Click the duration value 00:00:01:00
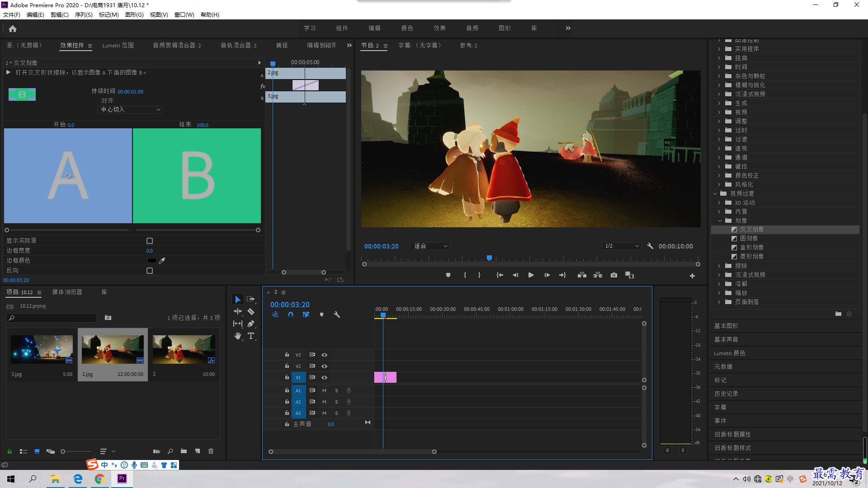The width and height of the screenshot is (868, 488). tap(130, 92)
